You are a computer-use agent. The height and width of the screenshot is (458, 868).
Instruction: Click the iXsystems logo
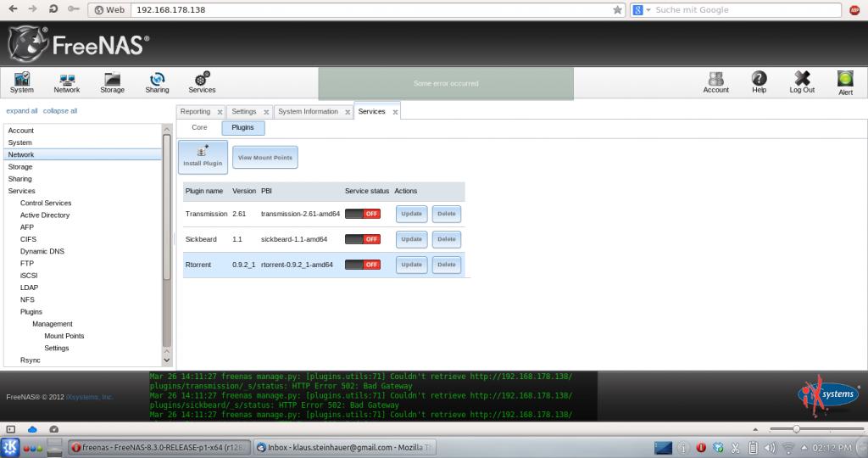coord(829,395)
